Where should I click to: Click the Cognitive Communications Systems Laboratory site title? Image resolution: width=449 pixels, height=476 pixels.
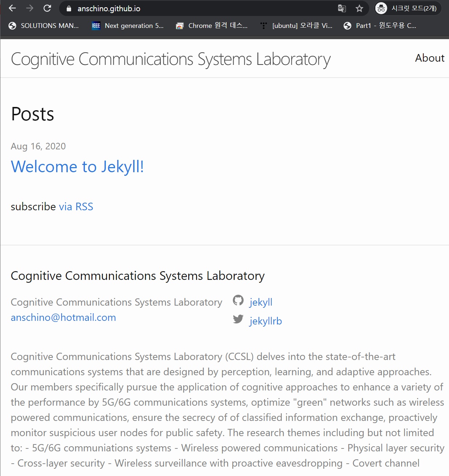coord(171,59)
